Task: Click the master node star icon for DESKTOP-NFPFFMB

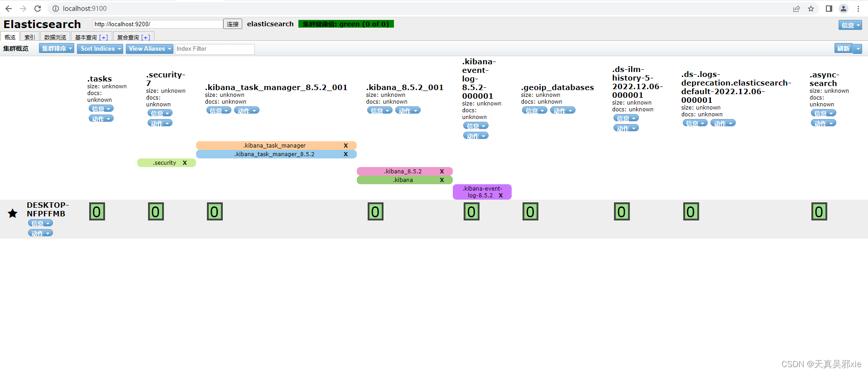Action: click(x=13, y=213)
